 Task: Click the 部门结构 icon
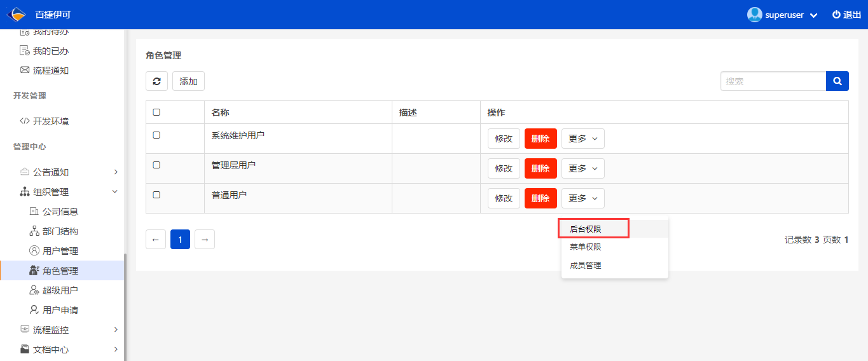tap(34, 231)
